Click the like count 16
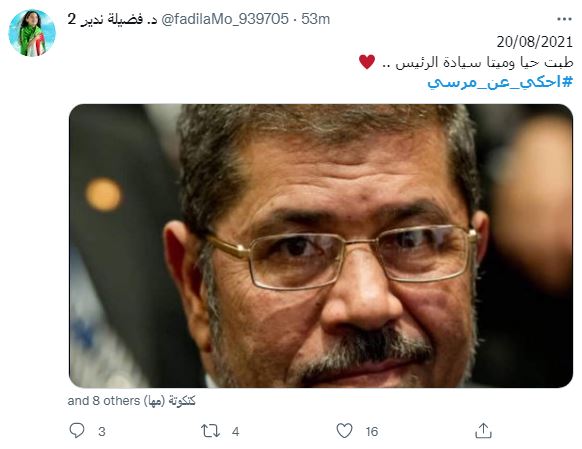 pos(372,432)
